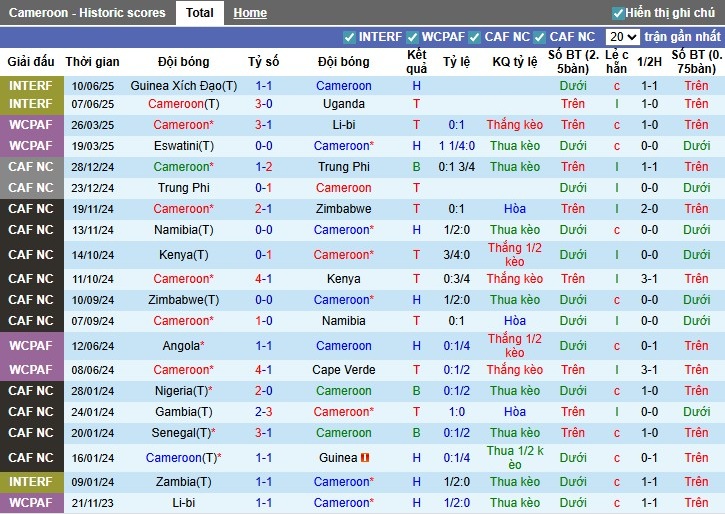This screenshot has height=514, width=725.
Task: Click the 'KQ tỷ lệ' column header
Action: [x=514, y=62]
